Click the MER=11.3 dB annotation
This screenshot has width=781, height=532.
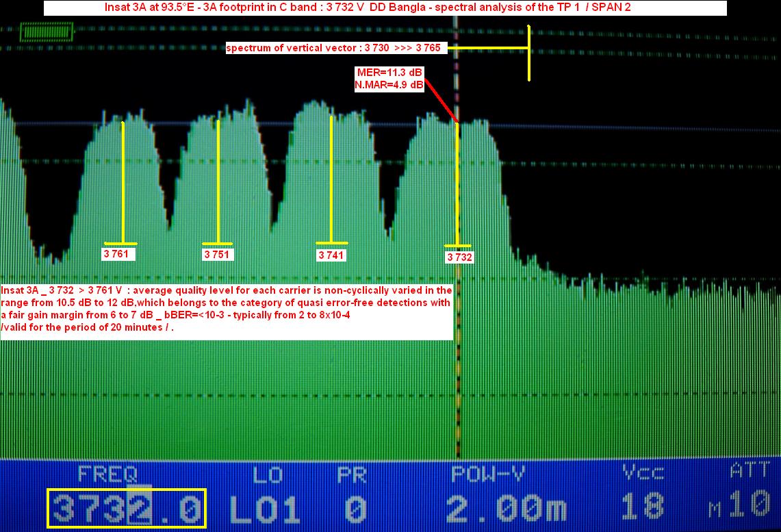389,73
